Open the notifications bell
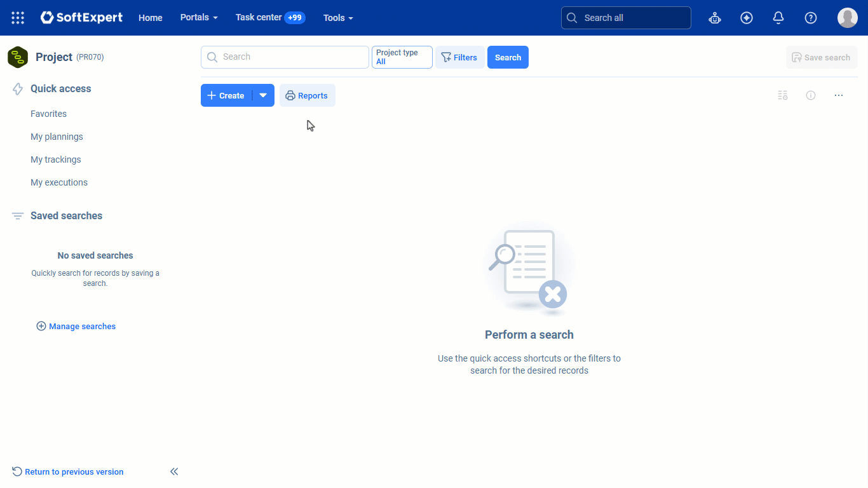The image size is (868, 488). pyautogui.click(x=778, y=18)
